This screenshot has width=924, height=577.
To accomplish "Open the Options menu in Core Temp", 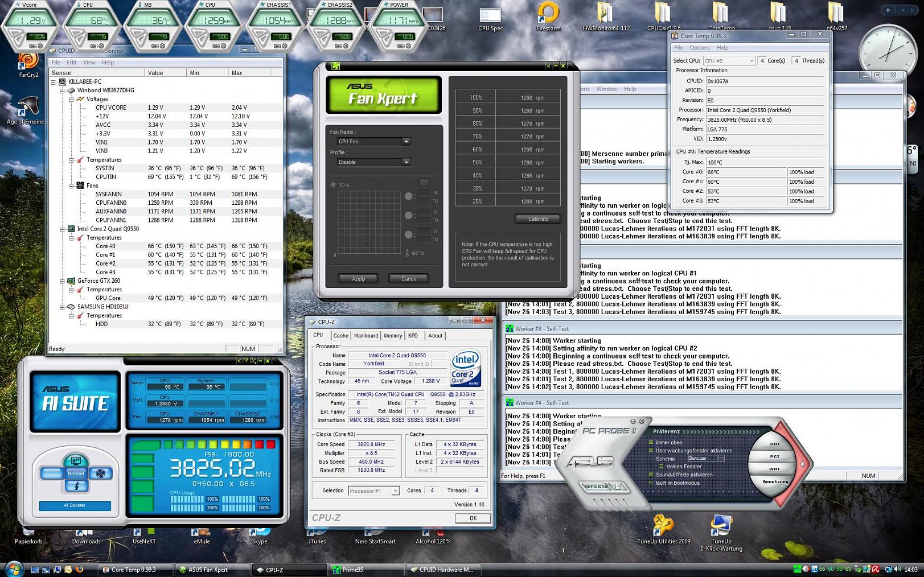I will coord(700,48).
